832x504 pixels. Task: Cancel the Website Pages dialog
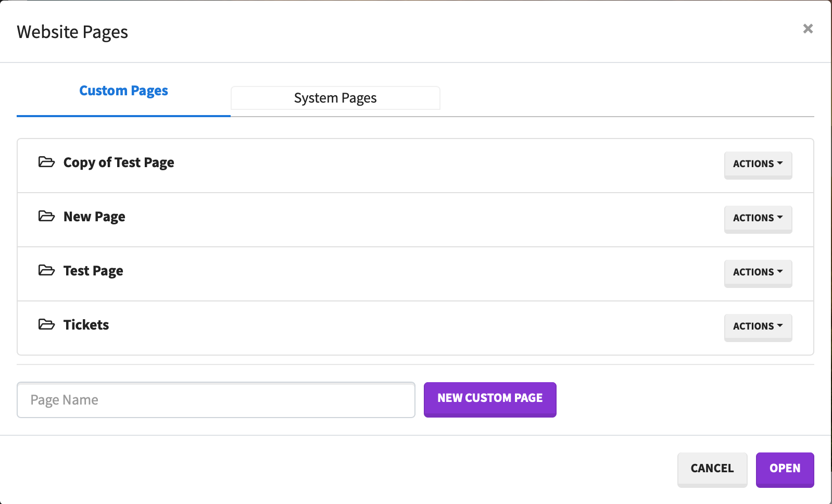coord(712,469)
